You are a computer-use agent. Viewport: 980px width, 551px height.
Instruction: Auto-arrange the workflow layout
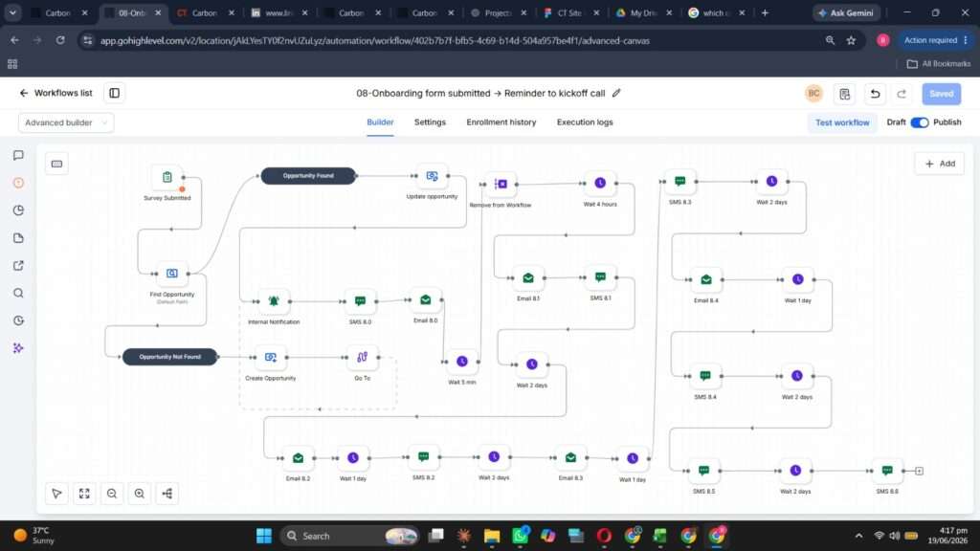pos(167,494)
